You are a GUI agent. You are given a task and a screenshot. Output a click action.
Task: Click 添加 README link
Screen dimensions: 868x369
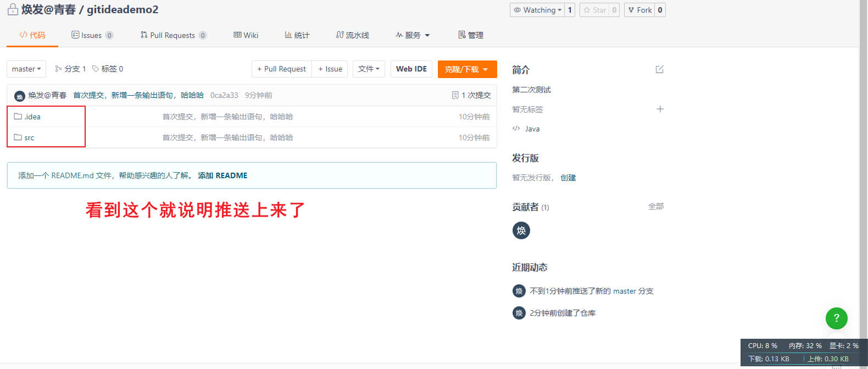222,175
